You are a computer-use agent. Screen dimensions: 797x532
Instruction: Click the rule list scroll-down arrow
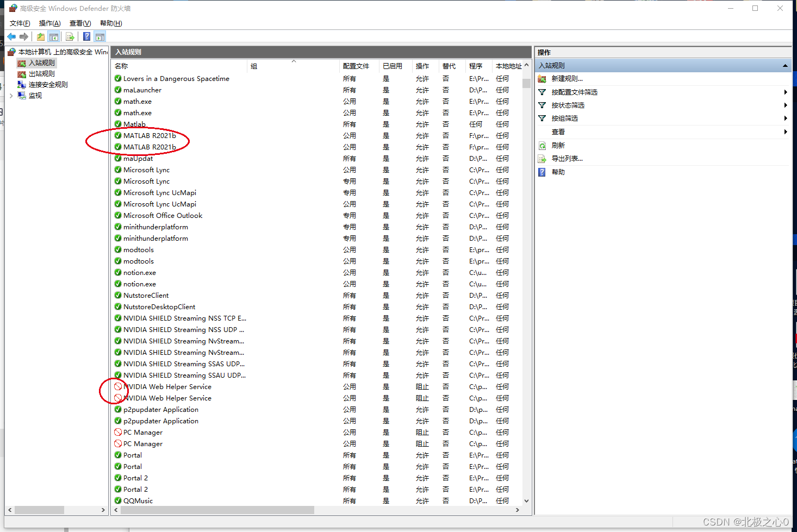point(526,501)
